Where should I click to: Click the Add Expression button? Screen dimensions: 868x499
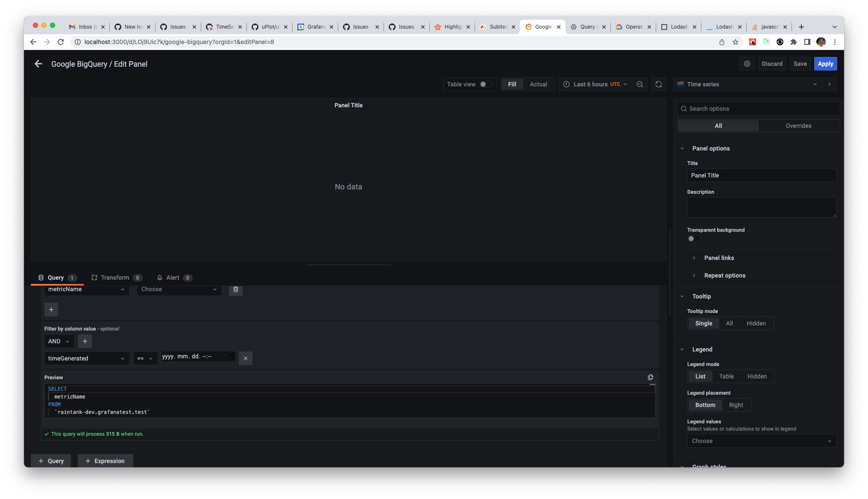[x=105, y=461]
